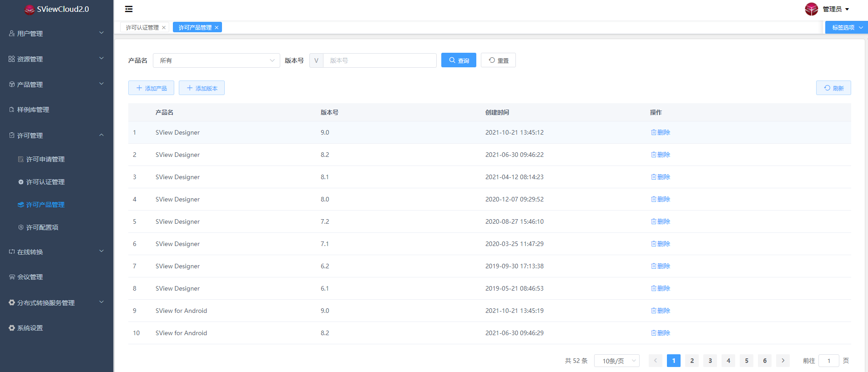Image resolution: width=868 pixels, height=372 pixels.
Task: Expand the 用户管理 sidebar menu
Action: [x=101, y=33]
